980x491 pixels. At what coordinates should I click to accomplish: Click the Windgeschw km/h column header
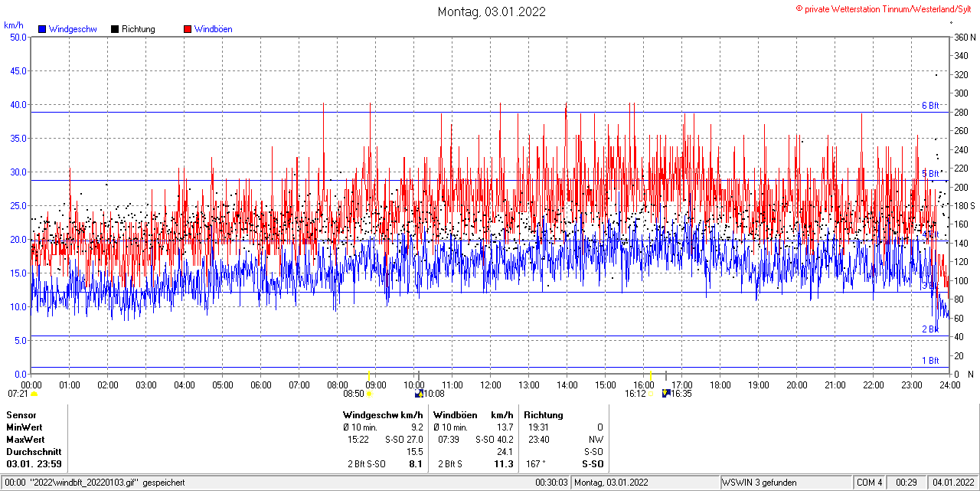click(x=383, y=415)
